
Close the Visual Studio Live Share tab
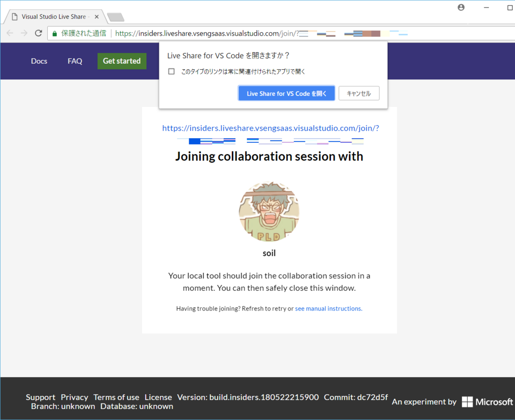(97, 17)
